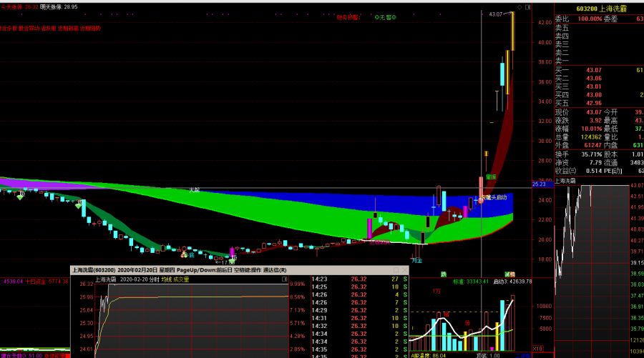Click the tall yellow latest candlestick
The width and height of the screenshot is (644, 358).
[512, 31]
